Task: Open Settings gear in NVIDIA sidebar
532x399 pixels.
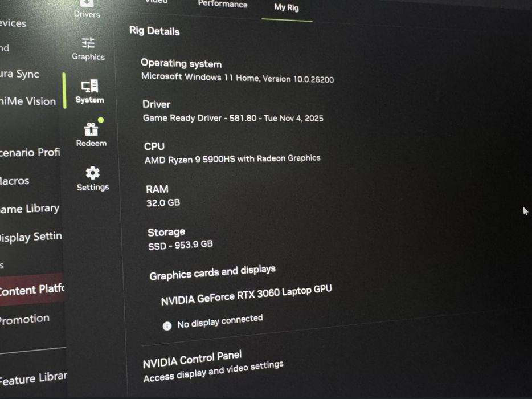Action: [93, 173]
